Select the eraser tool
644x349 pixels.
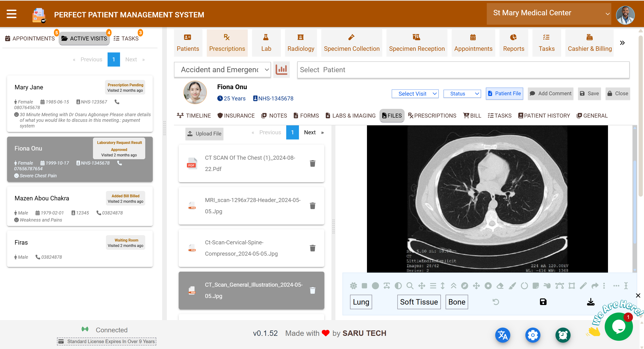[500, 286]
